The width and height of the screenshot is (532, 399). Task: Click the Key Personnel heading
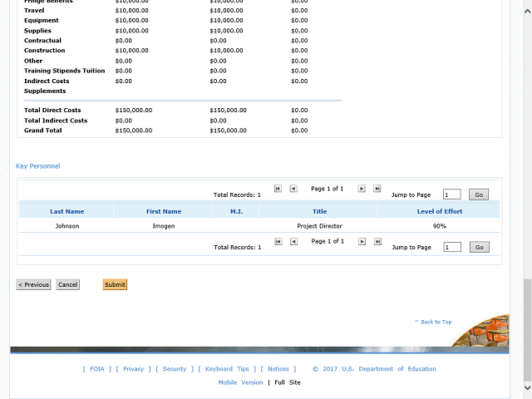pyautogui.click(x=38, y=166)
